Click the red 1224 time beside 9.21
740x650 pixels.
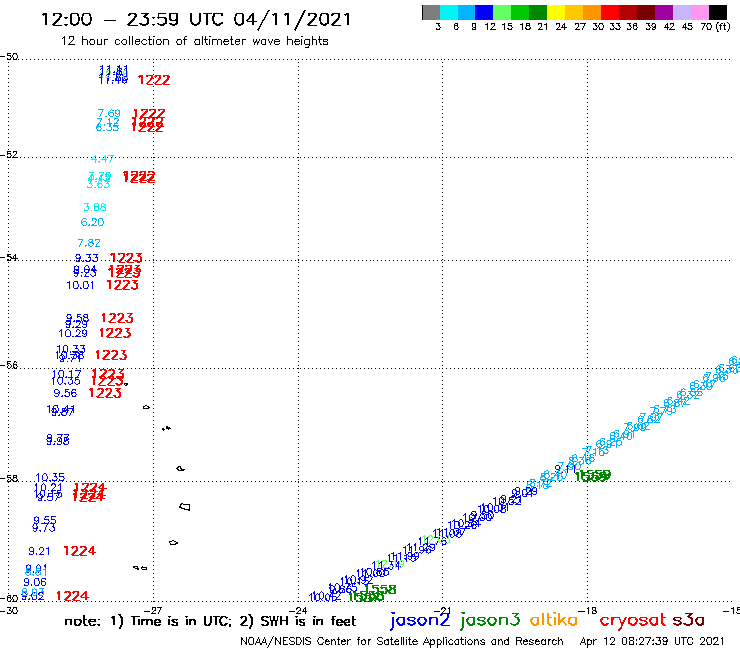[x=79, y=551]
